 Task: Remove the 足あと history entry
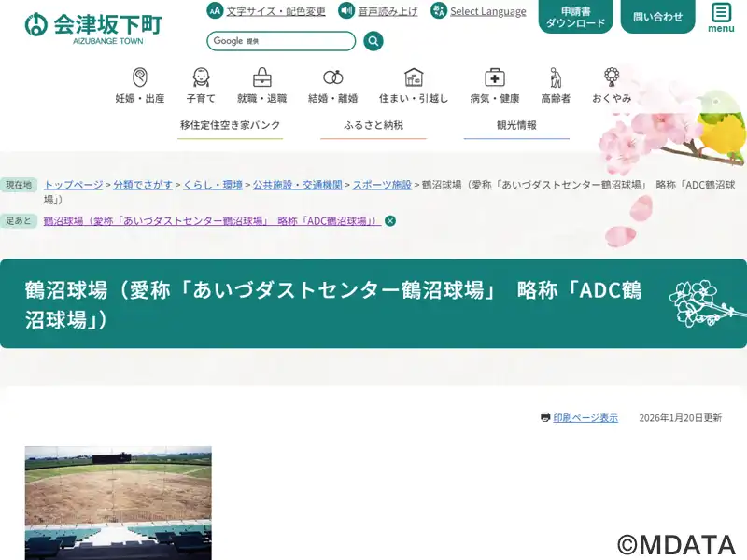tap(390, 221)
